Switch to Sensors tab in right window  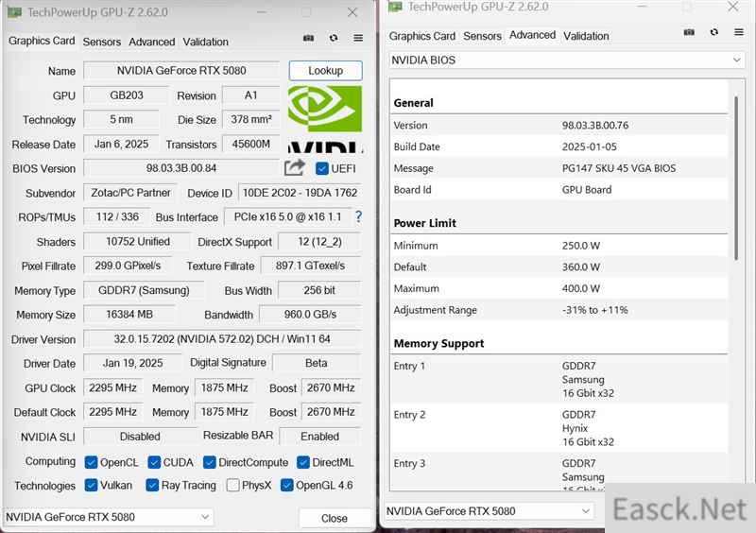[482, 36]
